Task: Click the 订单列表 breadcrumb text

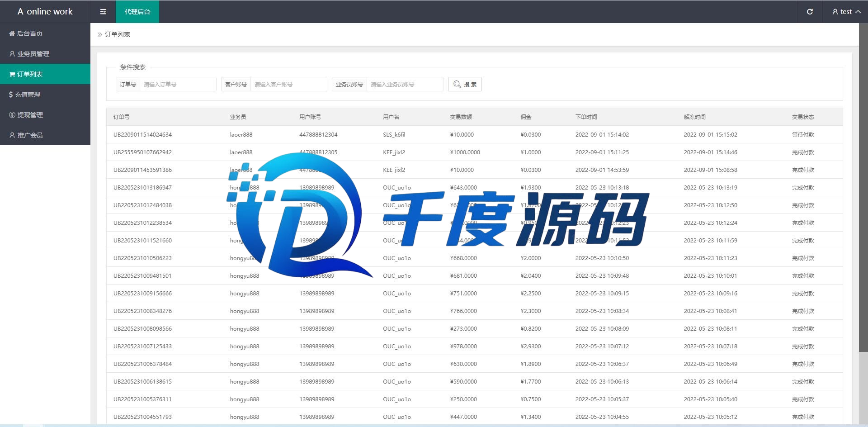Action: click(118, 34)
